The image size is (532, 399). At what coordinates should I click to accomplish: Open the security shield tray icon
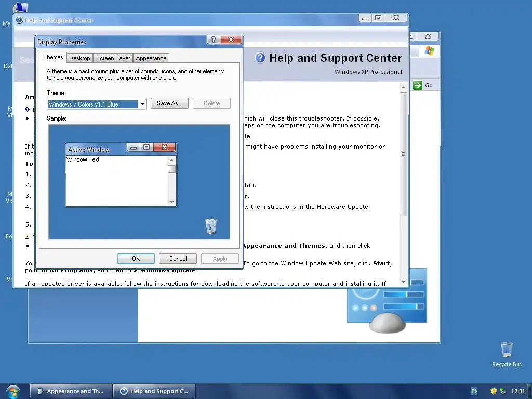(x=494, y=391)
